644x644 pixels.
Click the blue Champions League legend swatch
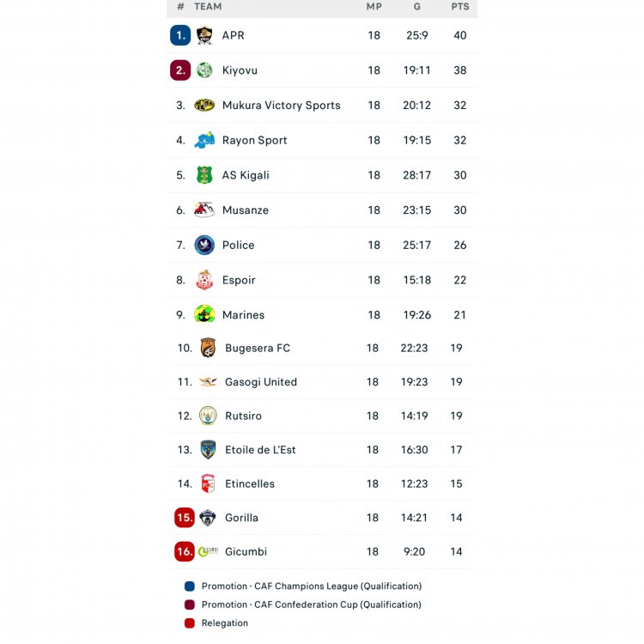tap(190, 586)
